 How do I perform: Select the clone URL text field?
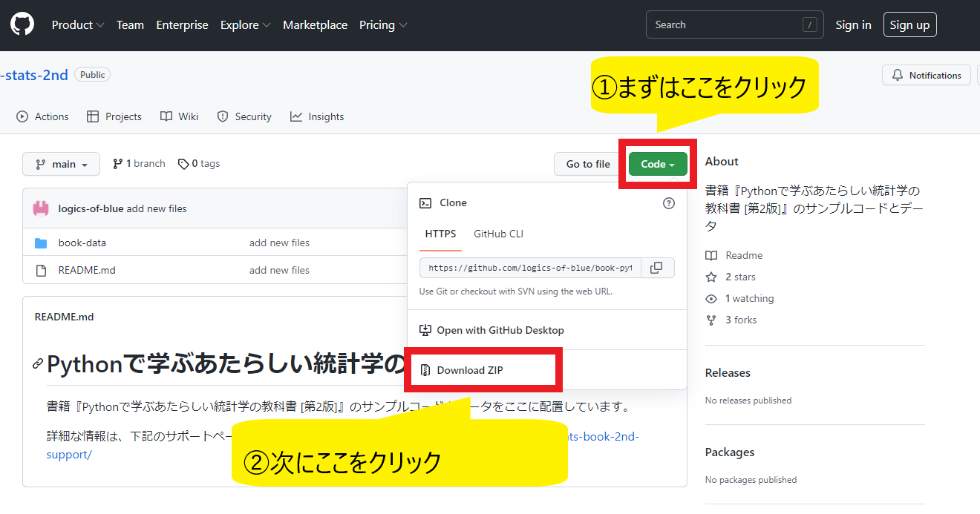(x=529, y=268)
